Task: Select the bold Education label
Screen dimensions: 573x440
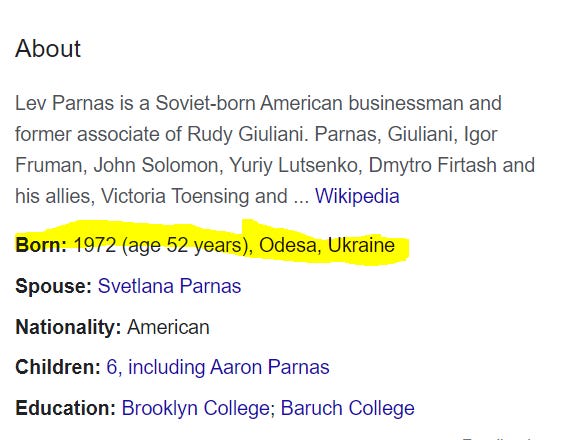Action: [x=65, y=408]
